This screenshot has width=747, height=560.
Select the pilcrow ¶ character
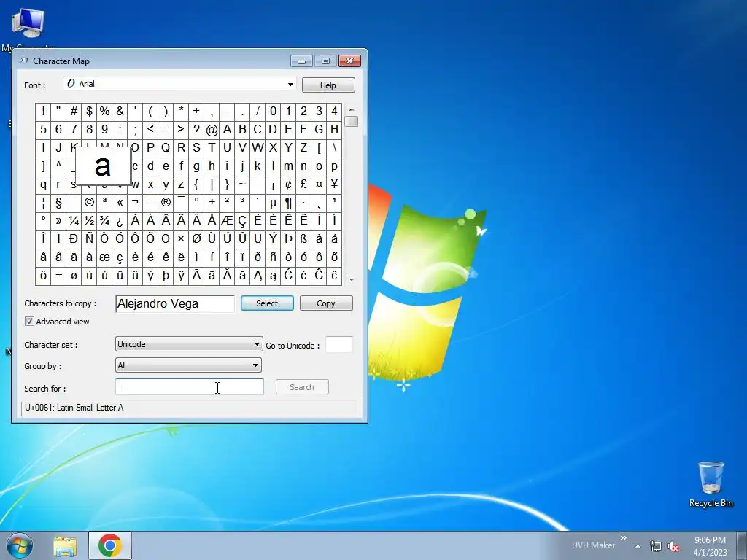(x=288, y=203)
